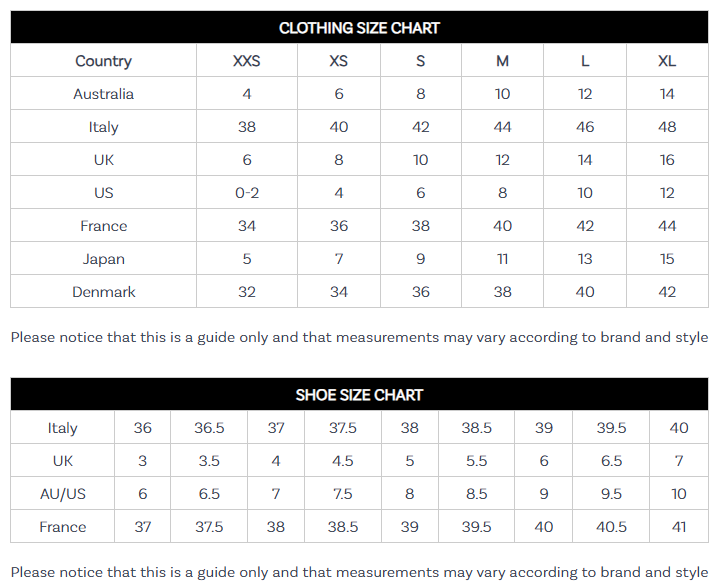Image resolution: width=717 pixels, height=584 pixels.
Task: Select the XXS column header
Action: coord(247,61)
